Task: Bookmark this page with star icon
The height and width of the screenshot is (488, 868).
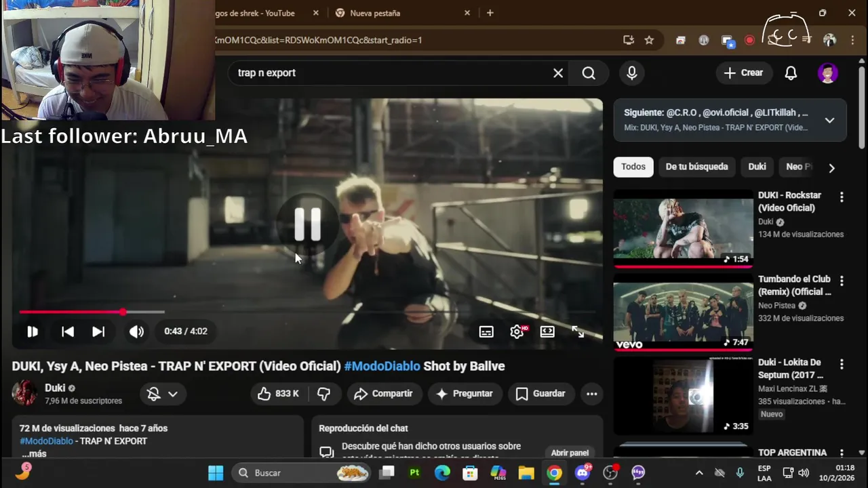Action: (649, 40)
